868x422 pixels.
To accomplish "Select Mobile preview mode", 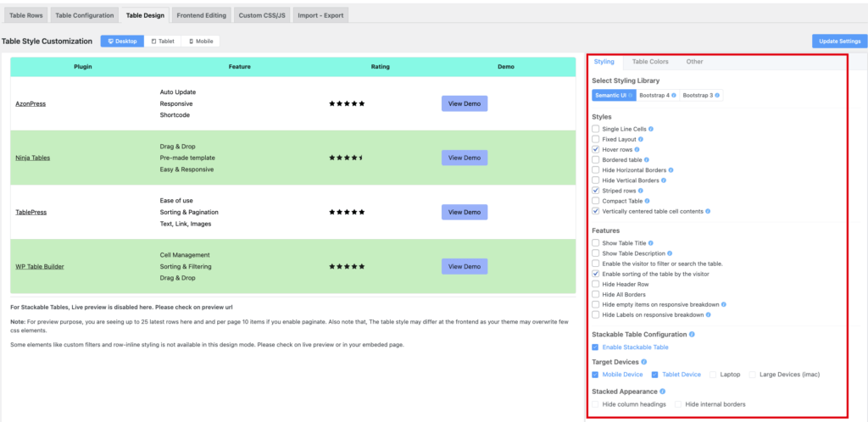I will [201, 41].
